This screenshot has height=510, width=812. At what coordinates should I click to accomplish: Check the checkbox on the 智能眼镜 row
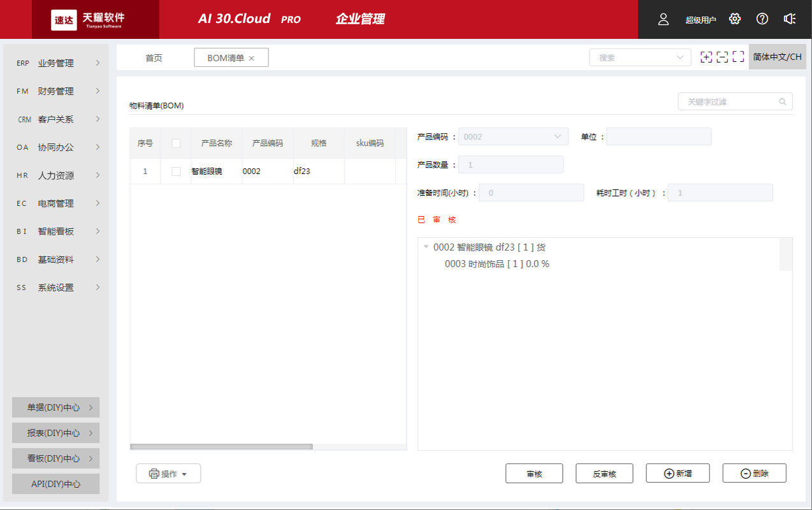(176, 171)
